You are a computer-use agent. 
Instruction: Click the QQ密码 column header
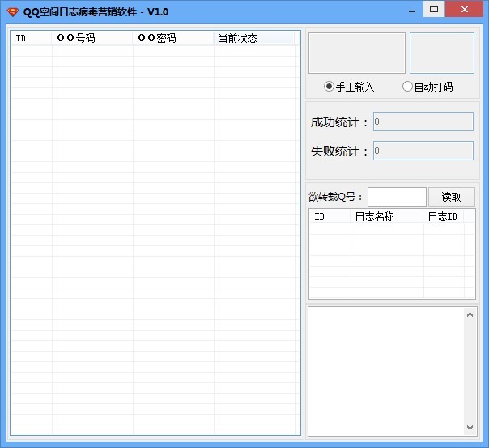pos(173,38)
